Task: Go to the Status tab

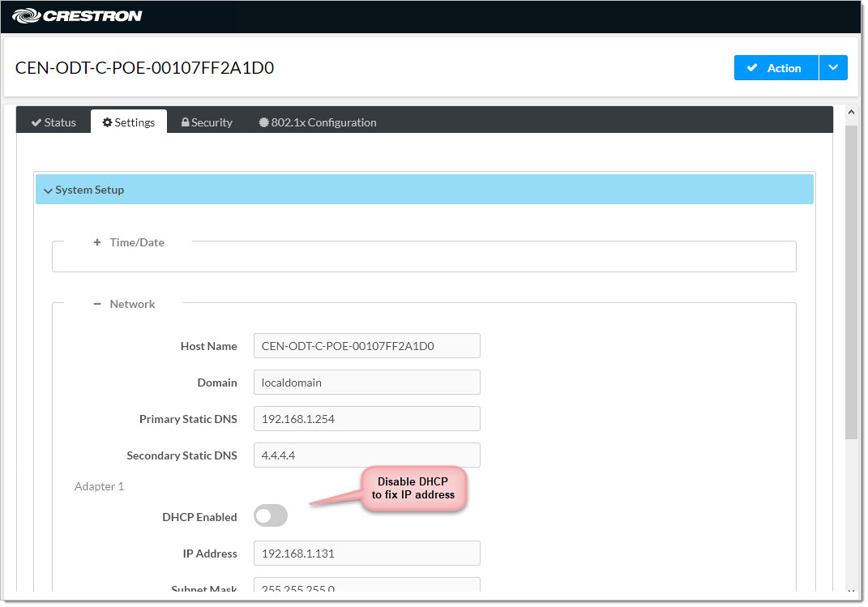Action: [53, 122]
